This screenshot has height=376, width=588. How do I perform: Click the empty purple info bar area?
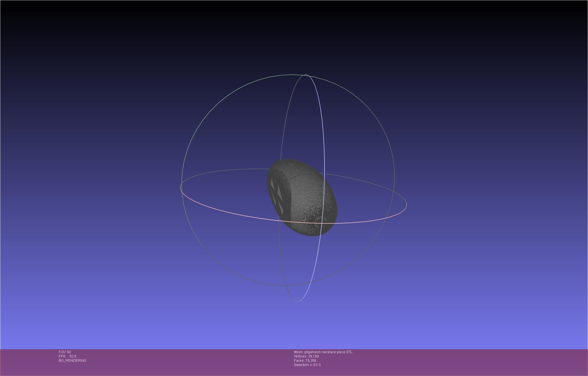pos(456,362)
